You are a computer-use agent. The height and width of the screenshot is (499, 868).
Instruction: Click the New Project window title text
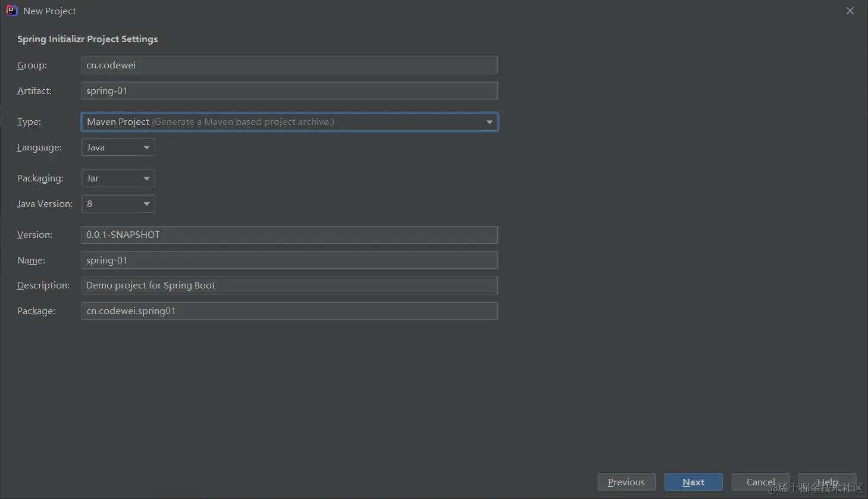tap(49, 11)
